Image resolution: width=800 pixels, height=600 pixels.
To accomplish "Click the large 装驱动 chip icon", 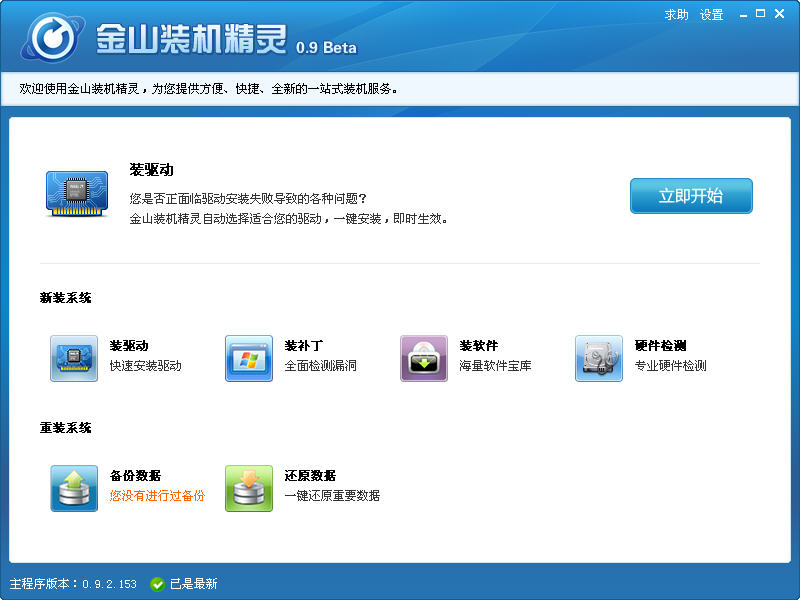I will (77, 193).
